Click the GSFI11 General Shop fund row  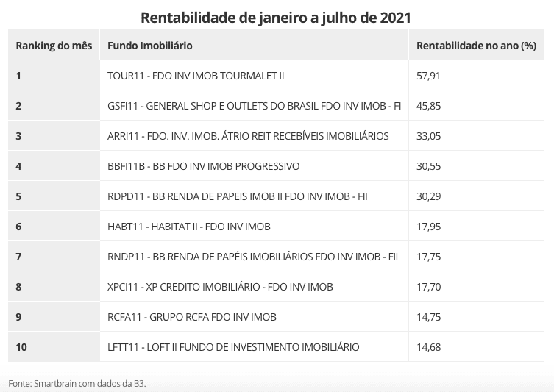click(254, 106)
